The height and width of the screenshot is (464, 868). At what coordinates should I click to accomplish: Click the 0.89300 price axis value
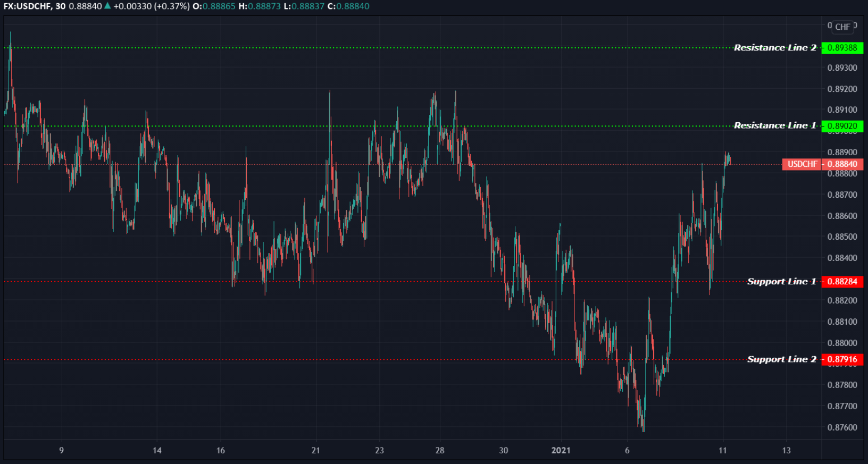point(842,68)
